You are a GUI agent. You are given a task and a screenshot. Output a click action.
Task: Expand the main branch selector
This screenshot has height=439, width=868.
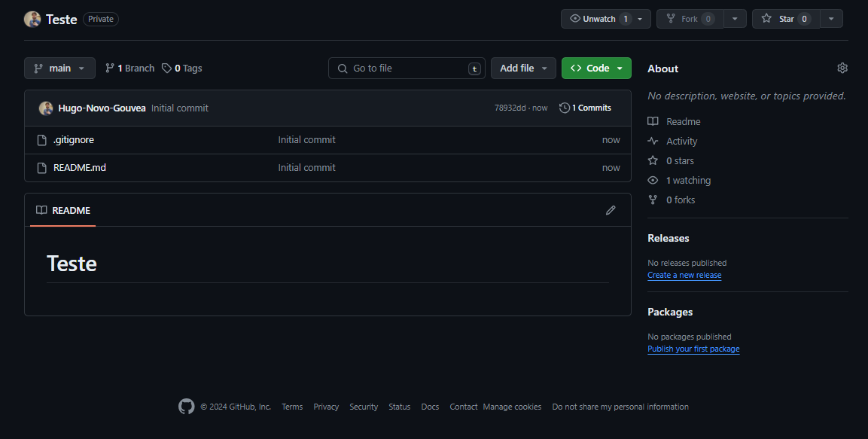coord(59,69)
